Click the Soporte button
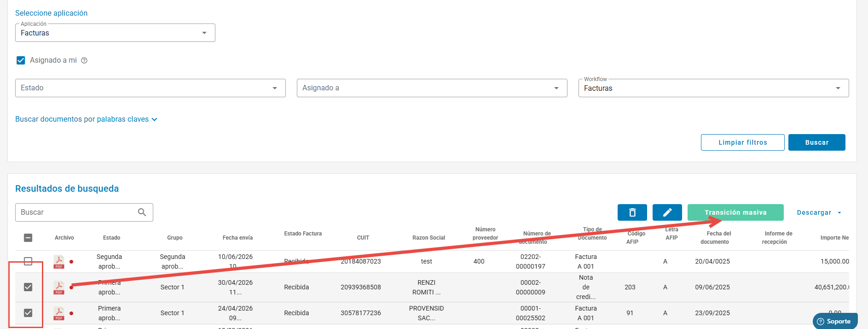Image resolution: width=868 pixels, height=329 pixels. tap(835, 322)
